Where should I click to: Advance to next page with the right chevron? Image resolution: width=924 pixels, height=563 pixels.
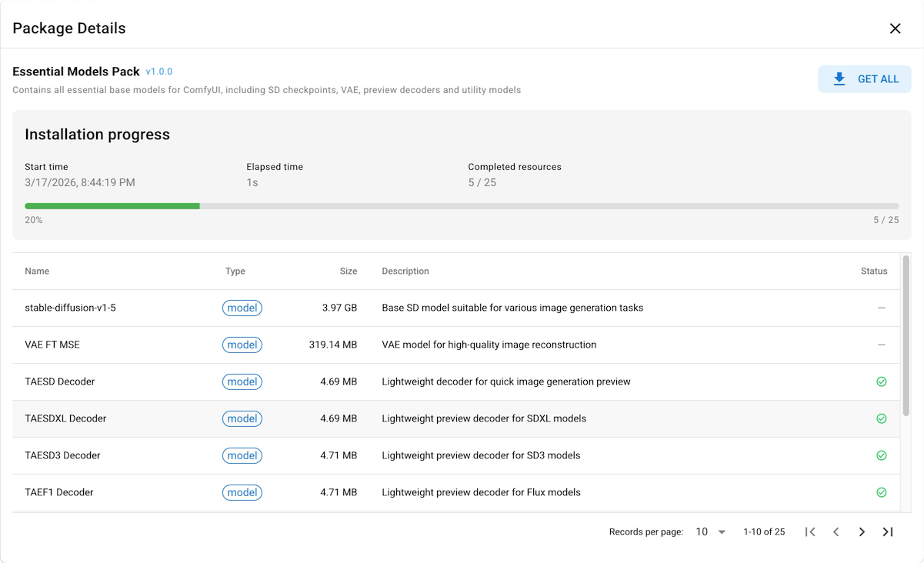pyautogui.click(x=862, y=531)
